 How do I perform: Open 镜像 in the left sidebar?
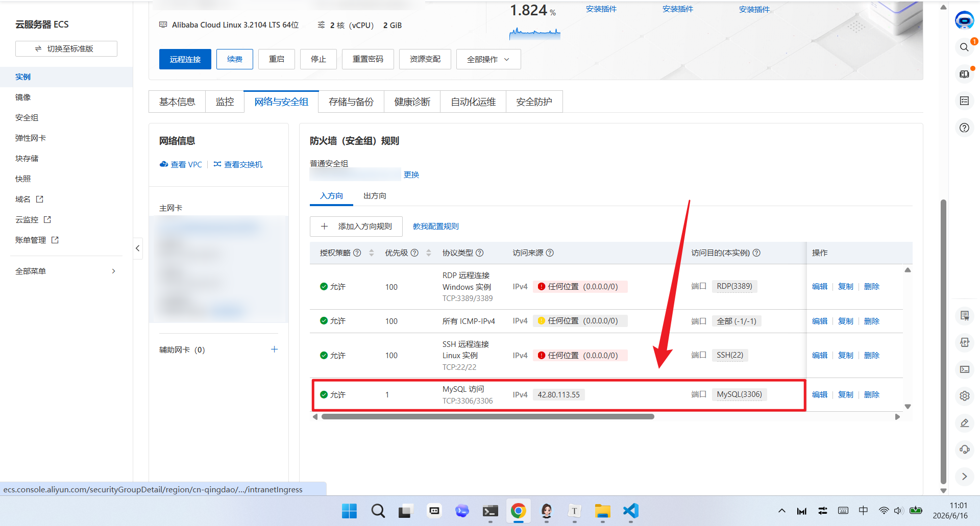23,97
